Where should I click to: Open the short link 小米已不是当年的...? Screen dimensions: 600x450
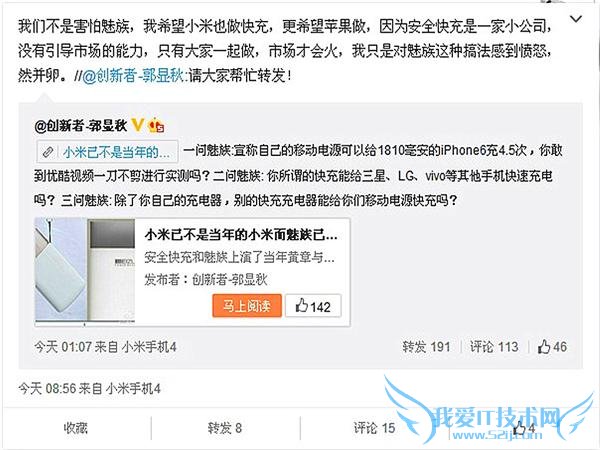(116, 152)
